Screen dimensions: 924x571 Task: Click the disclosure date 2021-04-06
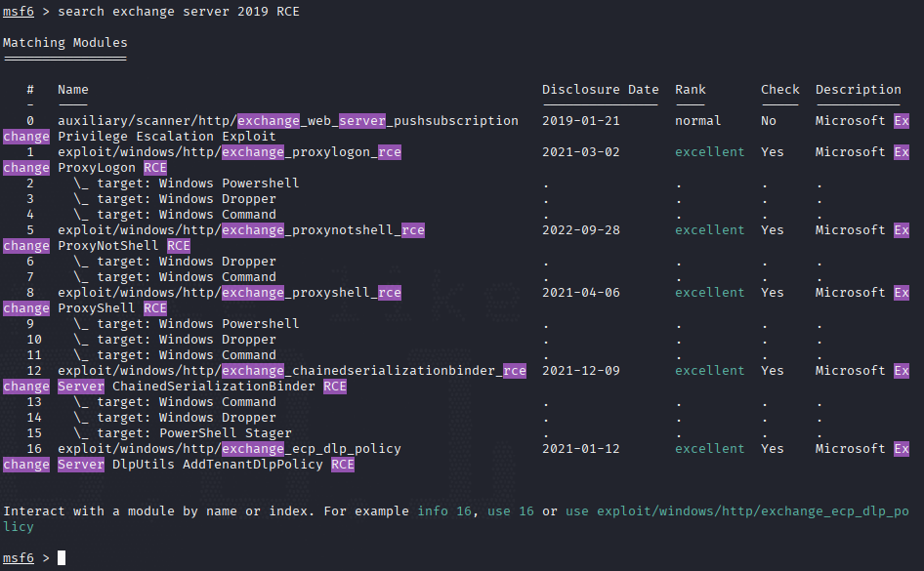581,293
